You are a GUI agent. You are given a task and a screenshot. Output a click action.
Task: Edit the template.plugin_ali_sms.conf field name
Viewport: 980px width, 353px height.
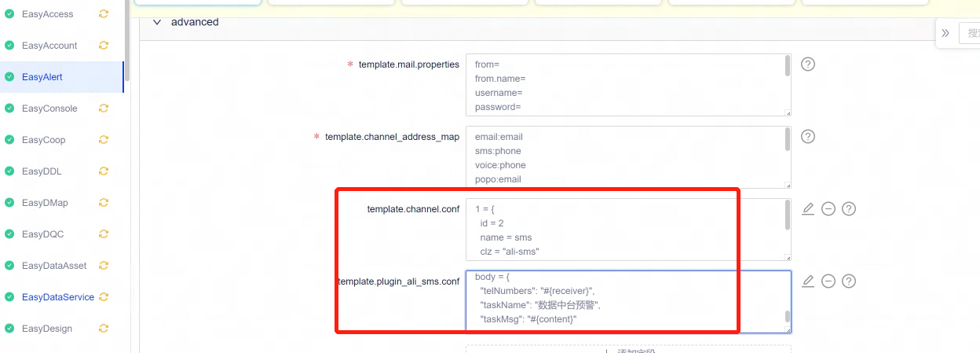coord(807,281)
